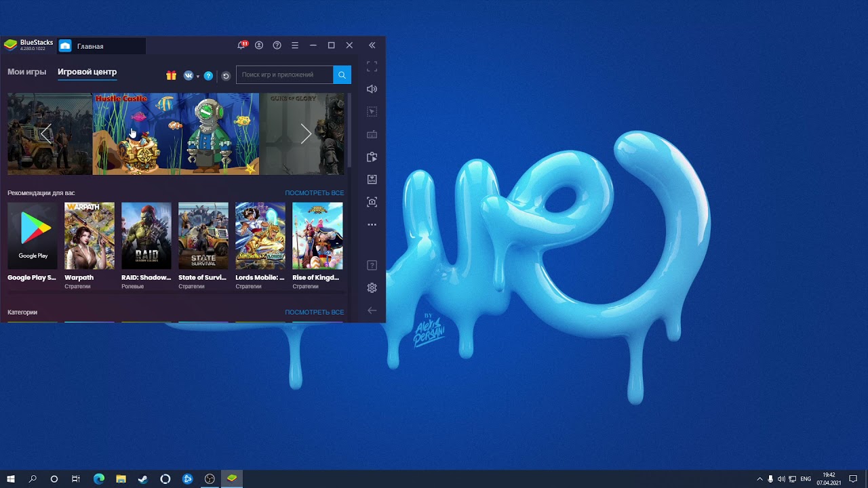This screenshot has height=488, width=868.
Task: Open the Hustle Castle banner
Action: pos(176,134)
